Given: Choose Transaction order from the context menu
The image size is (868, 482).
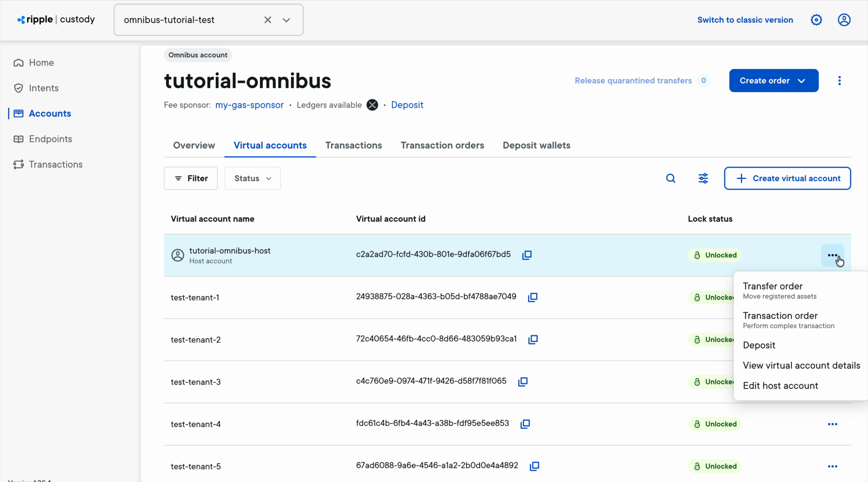Looking at the screenshot, I should tap(800, 320).
